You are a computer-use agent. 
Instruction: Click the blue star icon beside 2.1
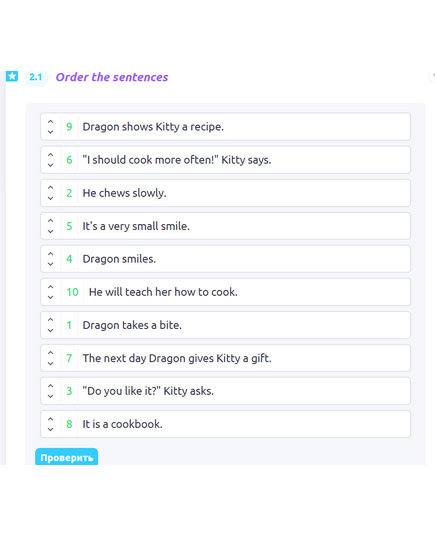click(12, 76)
